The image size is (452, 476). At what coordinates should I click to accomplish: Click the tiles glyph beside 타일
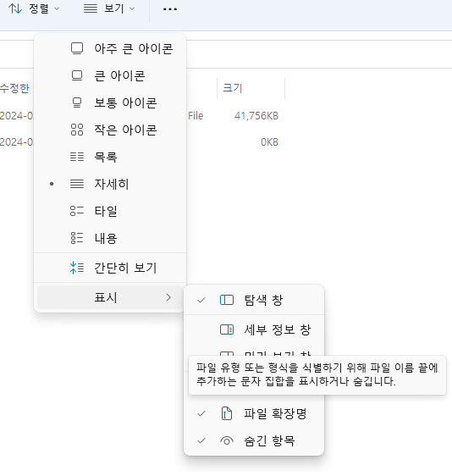coord(77,211)
